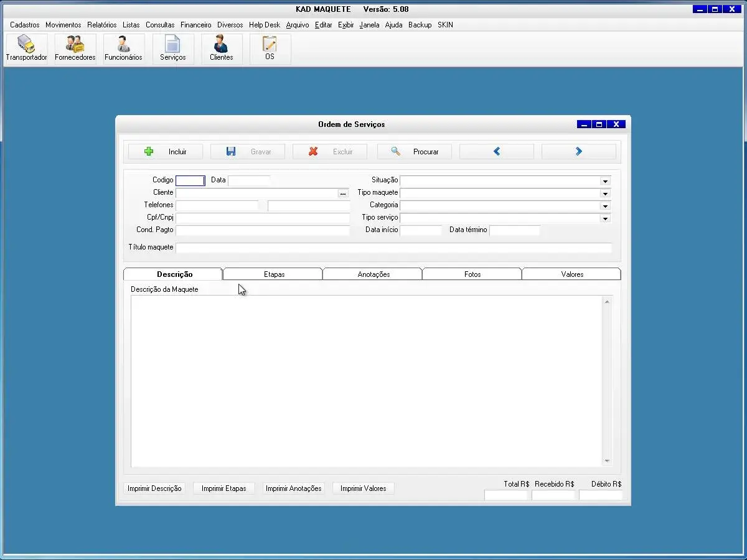
Task: Focus the first Telefones input field
Action: [217, 205]
